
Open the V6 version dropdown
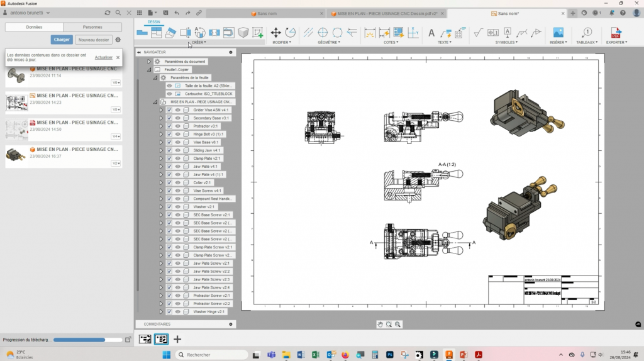coord(116,82)
